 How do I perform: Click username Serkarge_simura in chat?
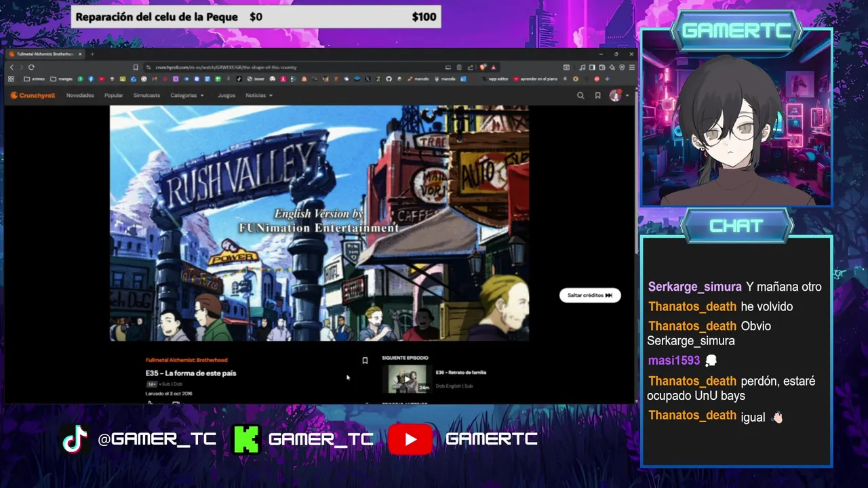[695, 287]
